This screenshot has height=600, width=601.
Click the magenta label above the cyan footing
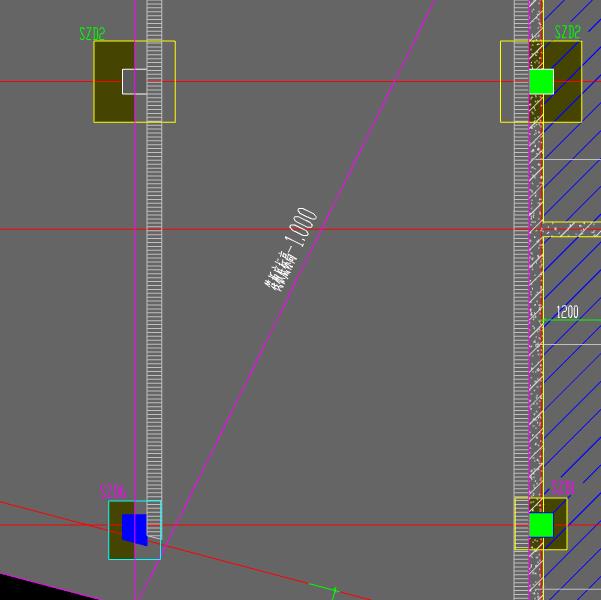(113, 492)
